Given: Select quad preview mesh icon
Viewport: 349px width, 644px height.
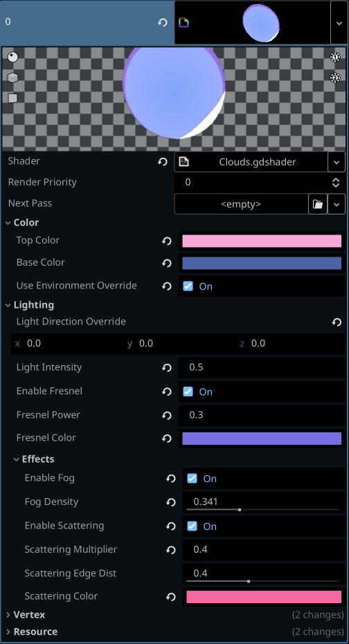Looking at the screenshot, I should click(13, 98).
